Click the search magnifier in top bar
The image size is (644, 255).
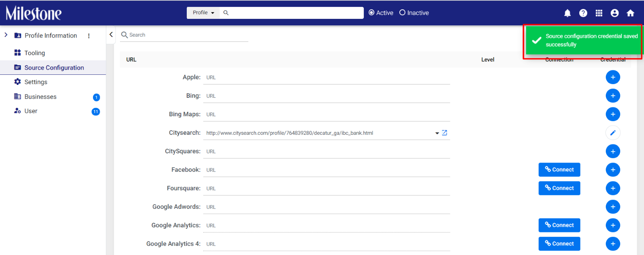tap(226, 13)
